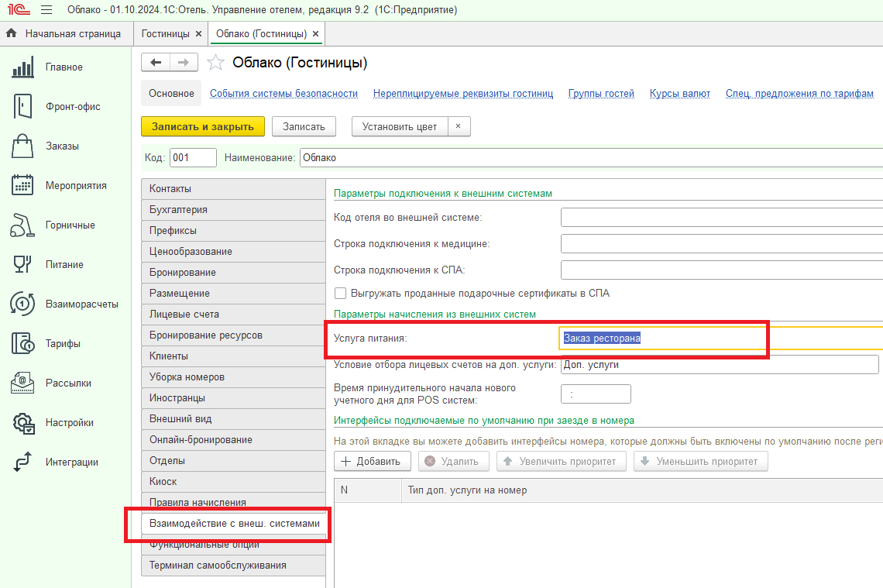Click Увеличить приоритет button

(561, 461)
